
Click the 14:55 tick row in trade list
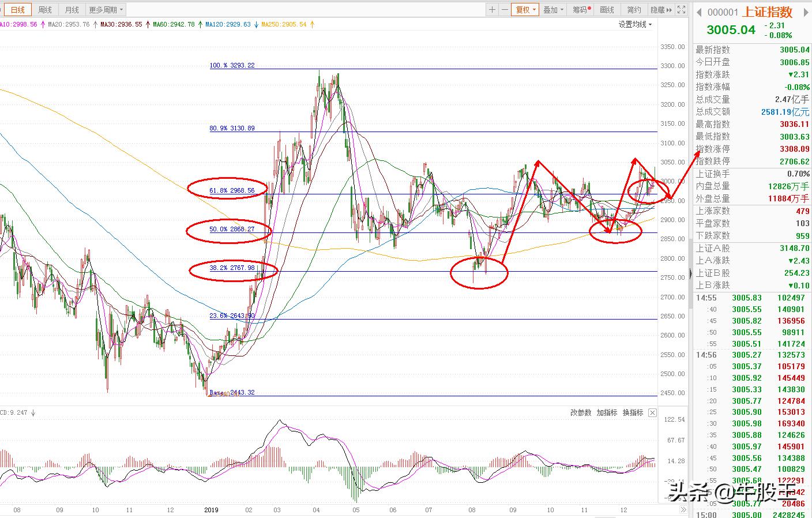point(751,298)
